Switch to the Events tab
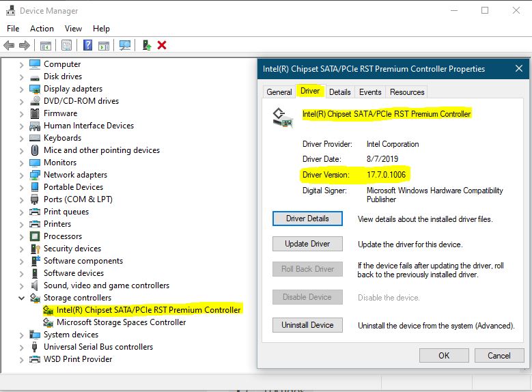This screenshot has width=532, height=392. [x=370, y=92]
